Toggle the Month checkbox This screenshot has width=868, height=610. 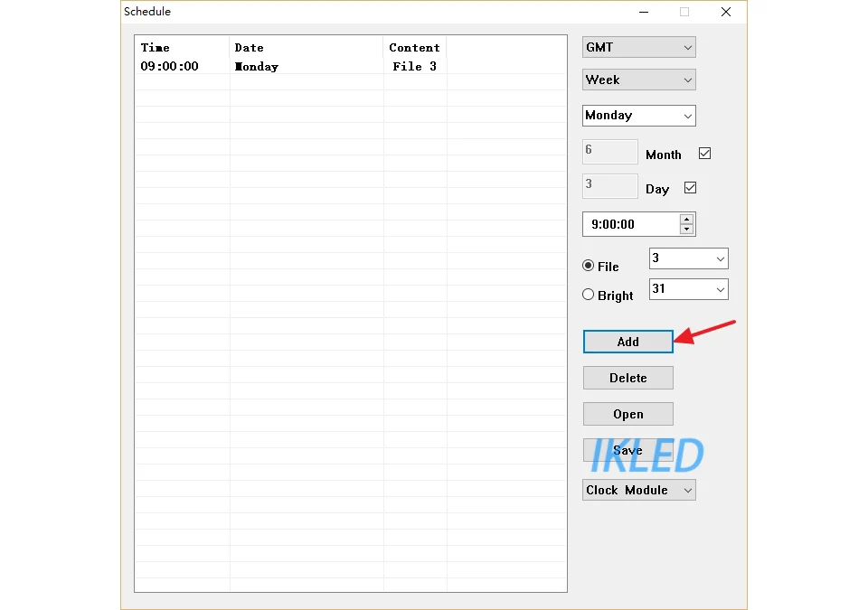tap(704, 154)
